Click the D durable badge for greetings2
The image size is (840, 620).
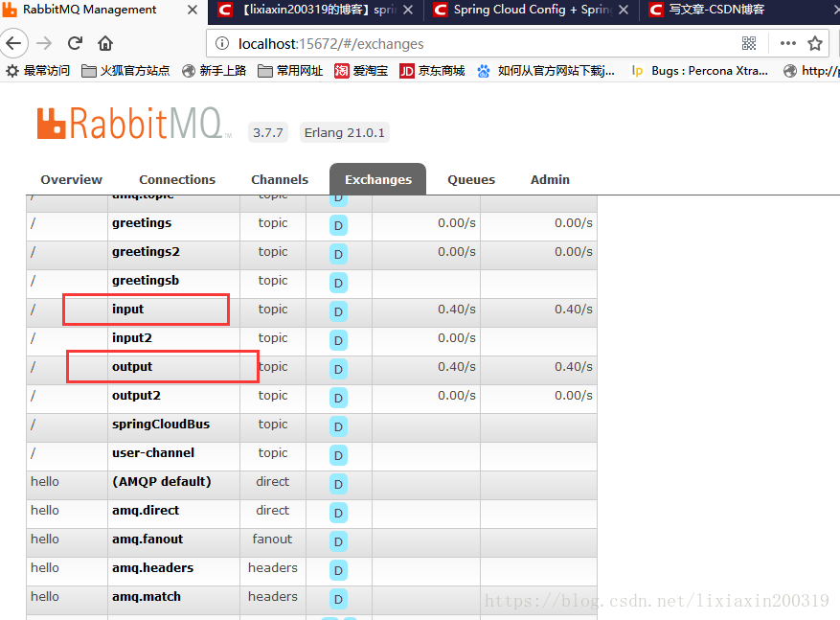pyautogui.click(x=338, y=254)
